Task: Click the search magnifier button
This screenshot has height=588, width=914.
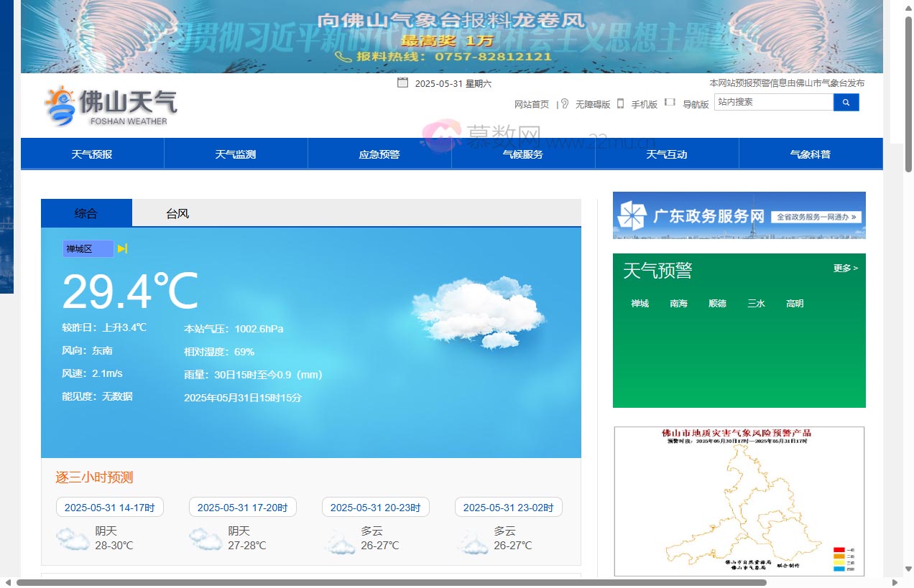Action: [846, 103]
